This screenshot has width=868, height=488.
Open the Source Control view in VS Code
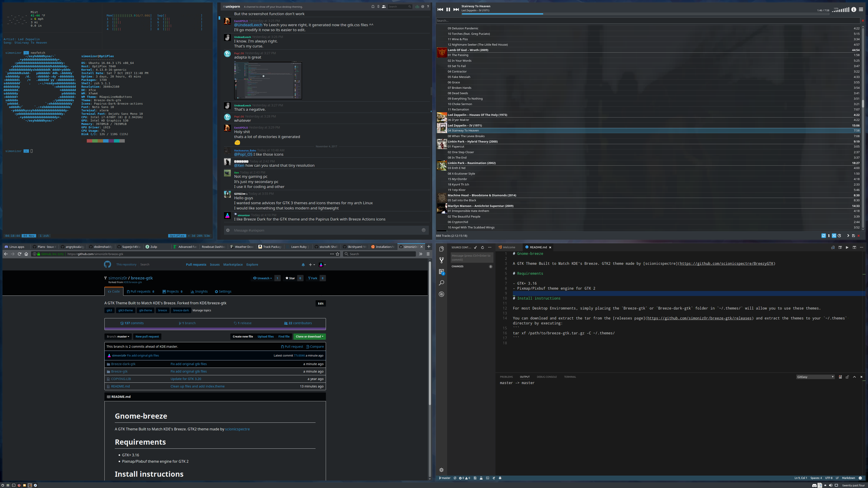tap(441, 260)
